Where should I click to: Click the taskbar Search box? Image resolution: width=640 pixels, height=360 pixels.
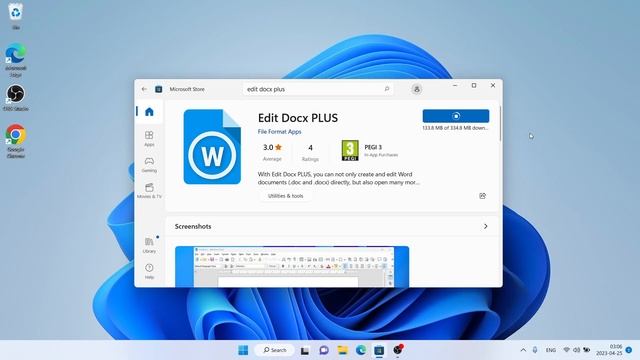pos(274,350)
